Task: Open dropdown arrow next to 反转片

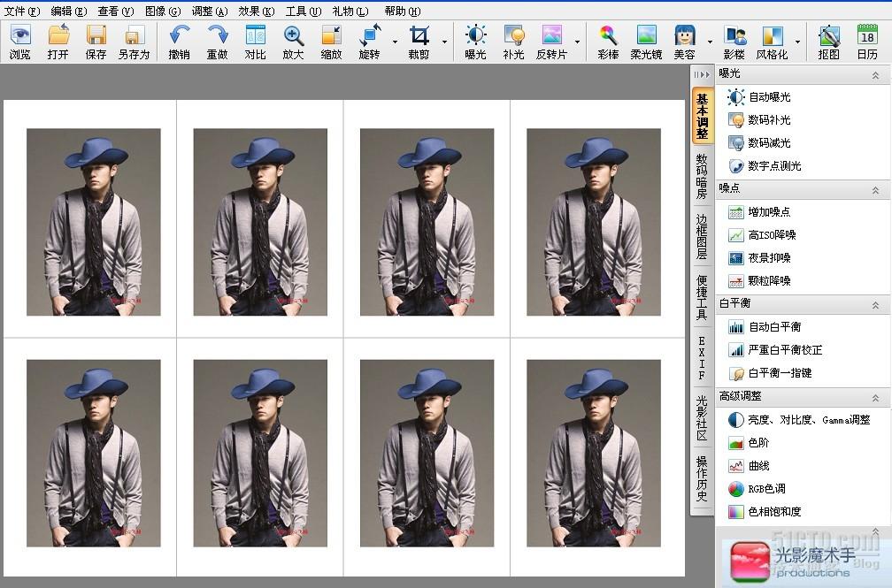Action: tap(577, 42)
